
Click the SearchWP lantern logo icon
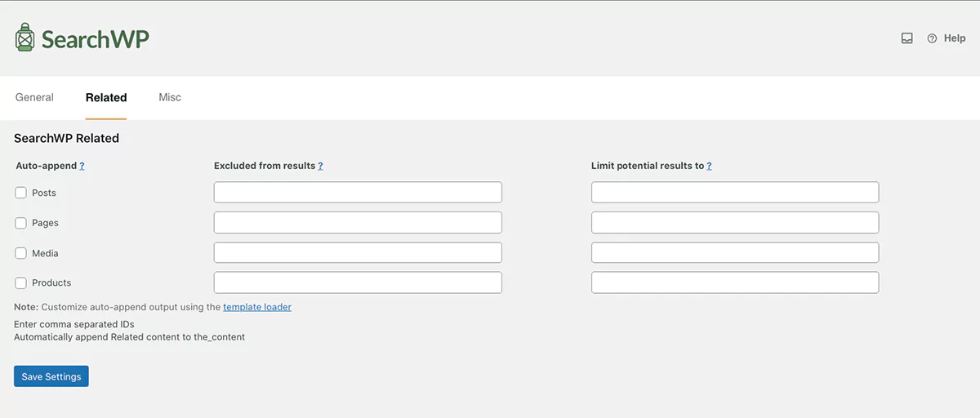point(25,38)
